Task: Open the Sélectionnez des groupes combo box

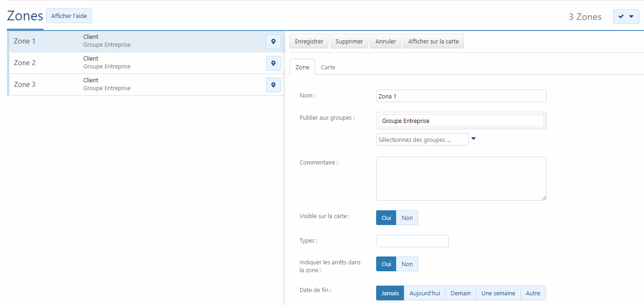Action: (x=422, y=140)
